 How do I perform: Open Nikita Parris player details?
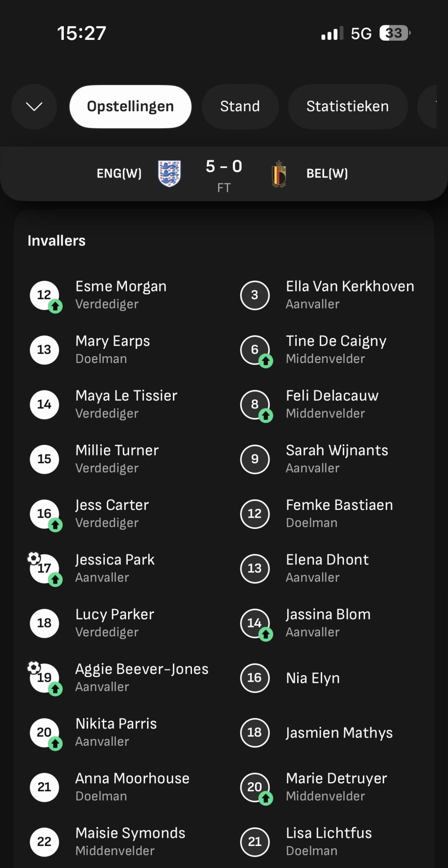point(116,732)
